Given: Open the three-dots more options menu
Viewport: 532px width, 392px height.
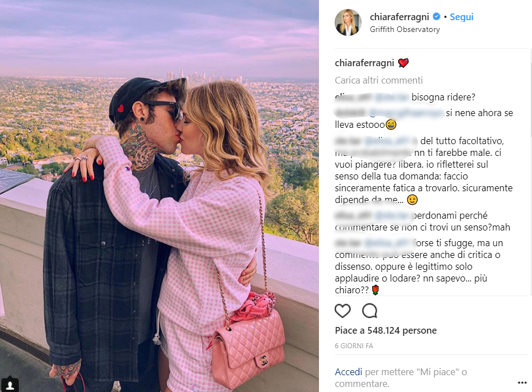Looking at the screenshot, I should coord(522,383).
